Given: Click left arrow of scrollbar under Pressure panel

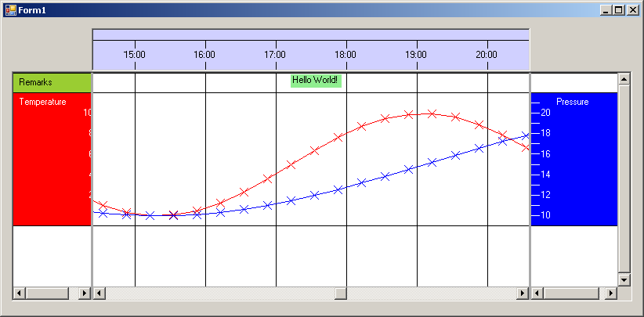Looking at the screenshot, I should [x=537, y=294].
